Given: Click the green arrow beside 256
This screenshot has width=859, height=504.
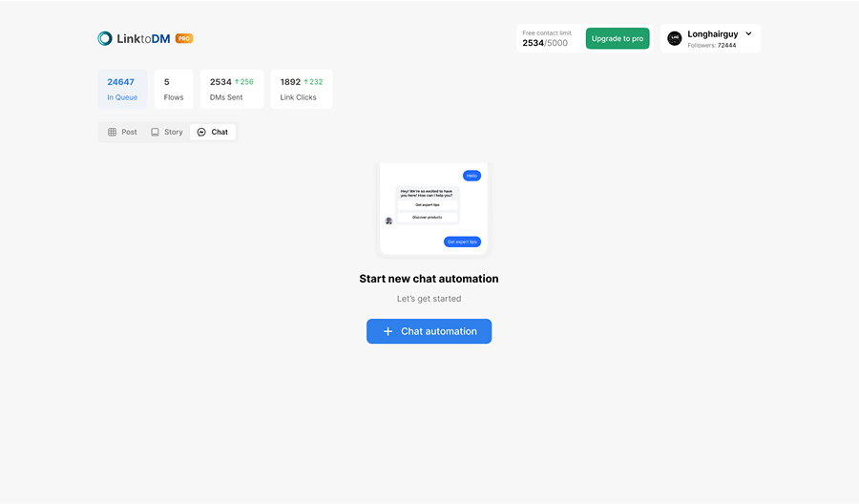Looking at the screenshot, I should tap(237, 82).
